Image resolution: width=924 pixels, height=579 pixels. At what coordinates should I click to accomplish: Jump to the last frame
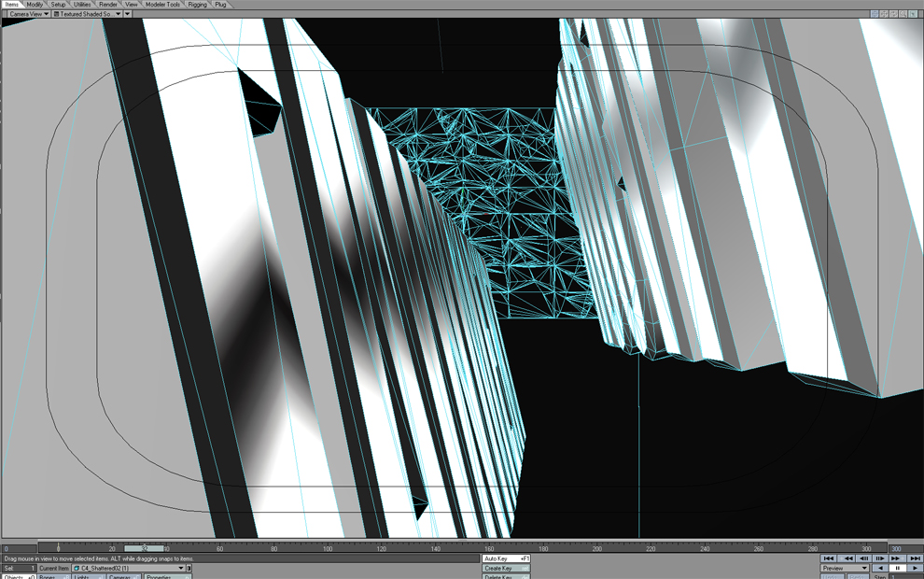point(915,558)
